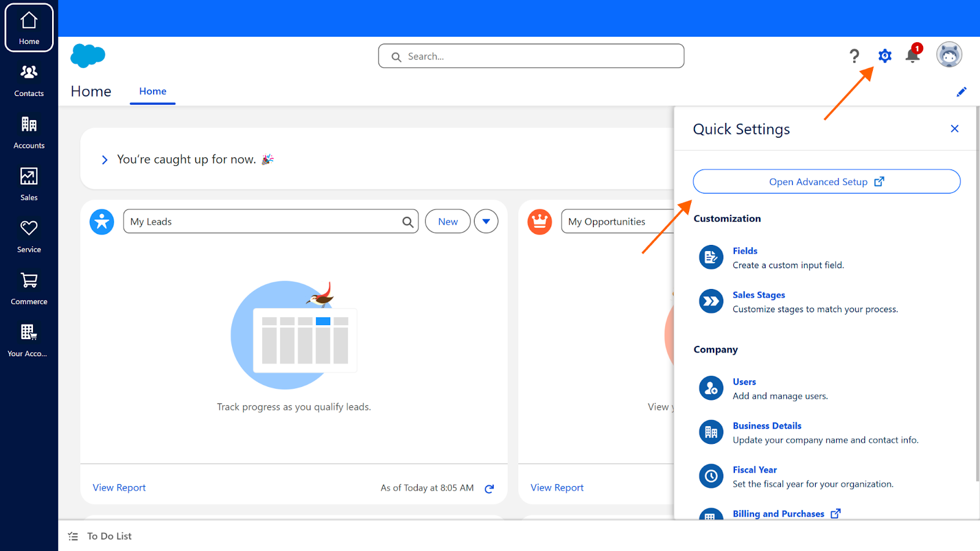Click 'Update your company name and contact info.'

point(826,440)
